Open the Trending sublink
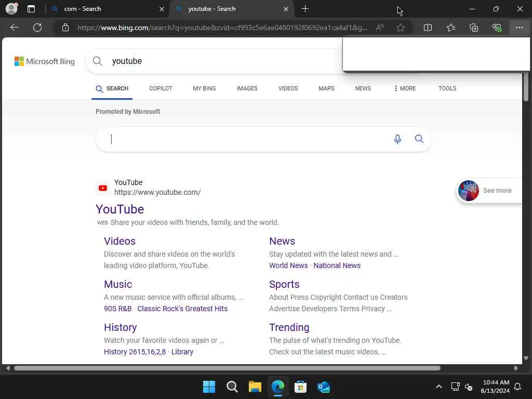The width and height of the screenshot is (532, 399). tap(289, 327)
